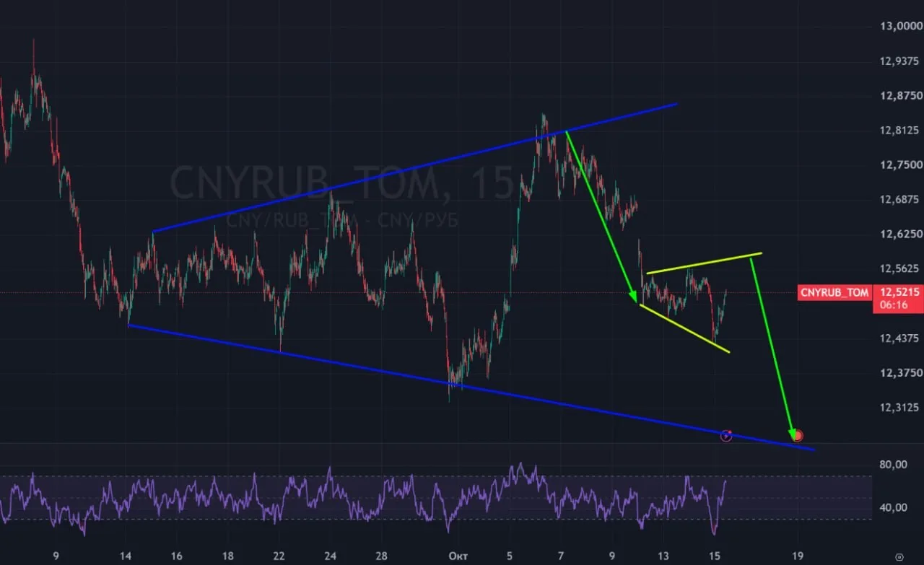
Task: Click date label 7 on time axis
Action: coord(561,556)
